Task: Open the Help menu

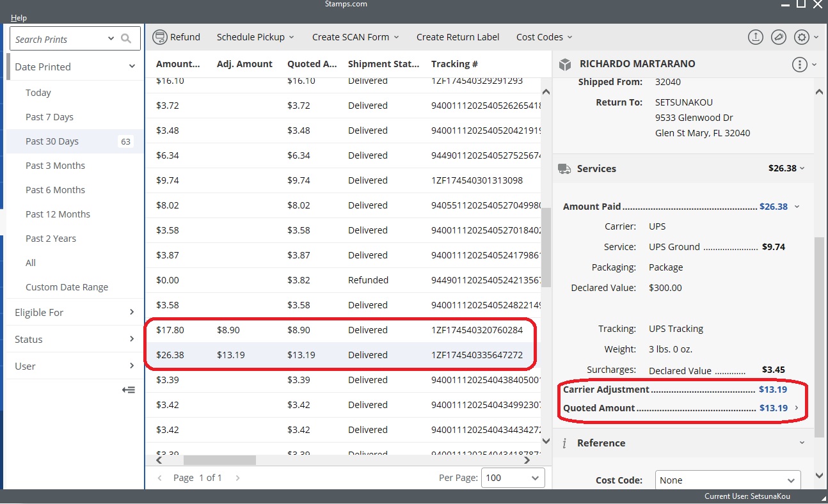Action: pyautogui.click(x=19, y=18)
